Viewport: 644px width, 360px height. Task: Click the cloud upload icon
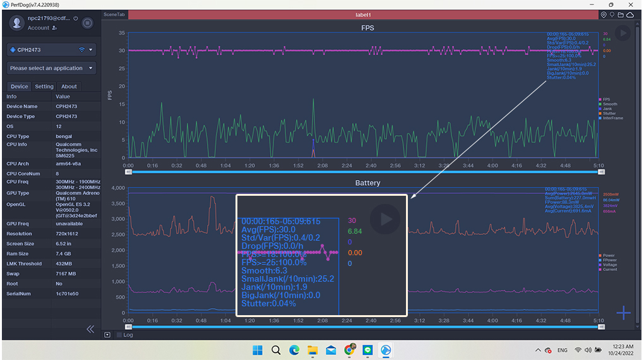(x=630, y=15)
